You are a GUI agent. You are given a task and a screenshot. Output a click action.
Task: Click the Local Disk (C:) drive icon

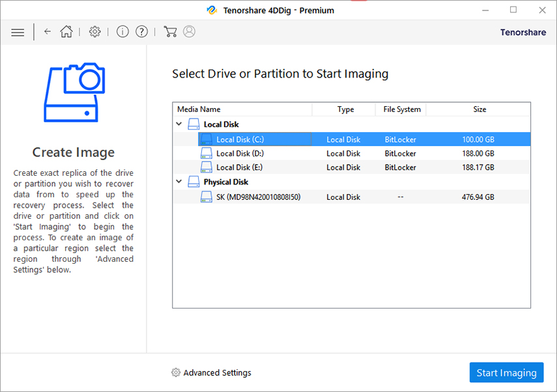point(207,139)
